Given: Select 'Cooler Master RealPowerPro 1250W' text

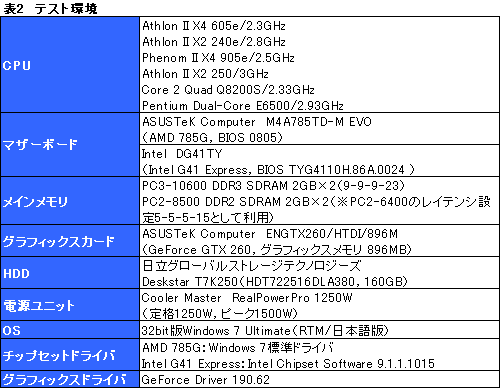Looking at the screenshot, I should (247, 298).
